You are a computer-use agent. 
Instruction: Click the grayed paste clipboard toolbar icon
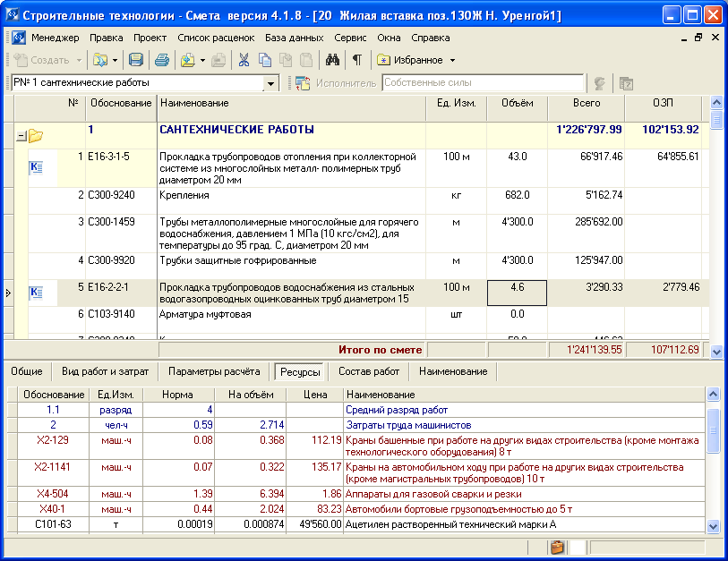[306, 60]
